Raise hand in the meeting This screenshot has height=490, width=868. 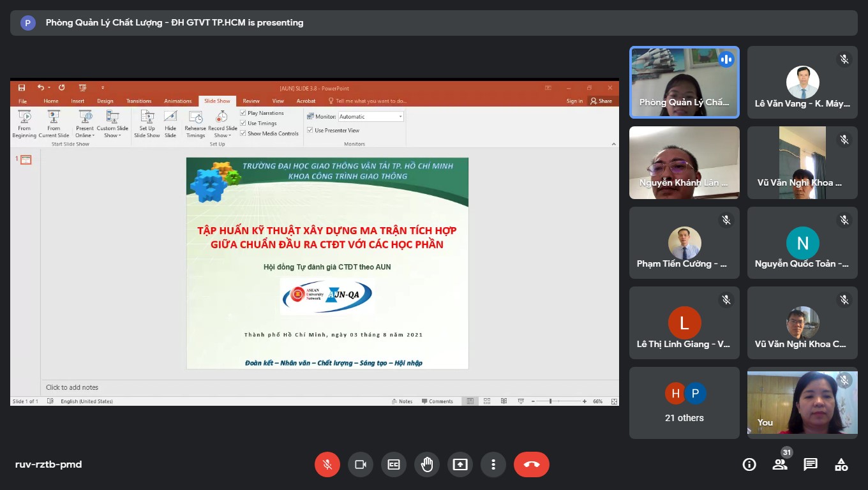(x=427, y=464)
